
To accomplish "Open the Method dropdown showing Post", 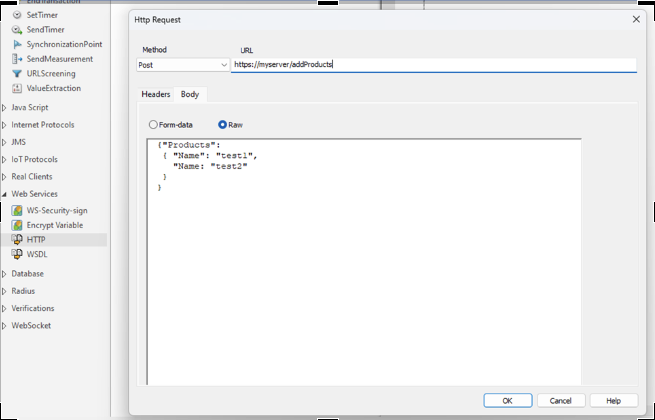I will pos(183,65).
